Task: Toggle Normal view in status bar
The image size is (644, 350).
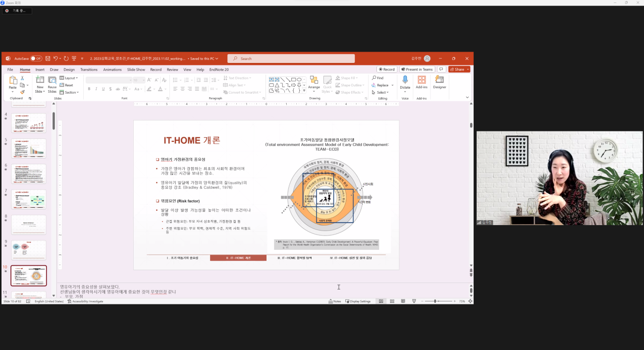Action: click(x=380, y=301)
